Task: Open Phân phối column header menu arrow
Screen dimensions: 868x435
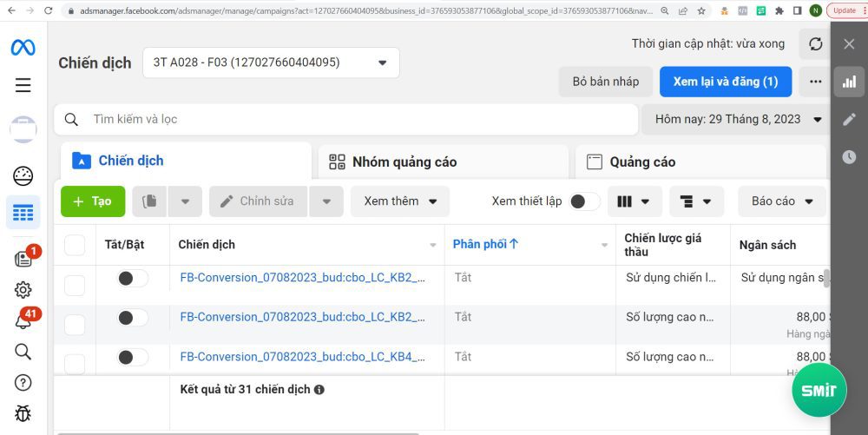Action: point(604,245)
